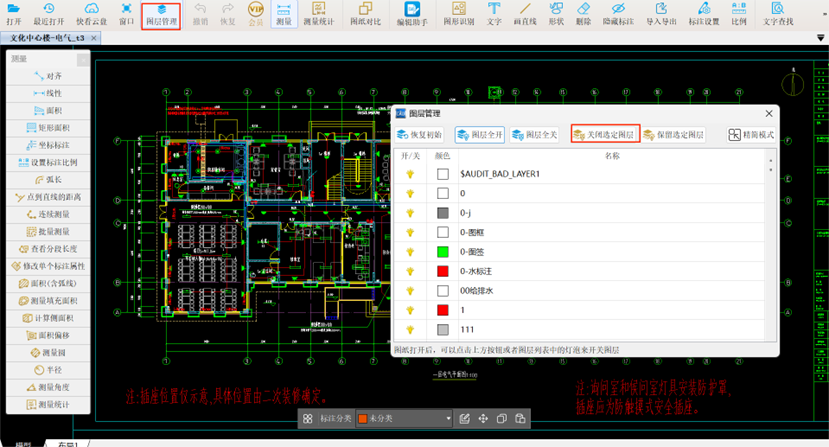Click 图层全关 all layers off
This screenshot has height=447, width=829.
pos(535,135)
